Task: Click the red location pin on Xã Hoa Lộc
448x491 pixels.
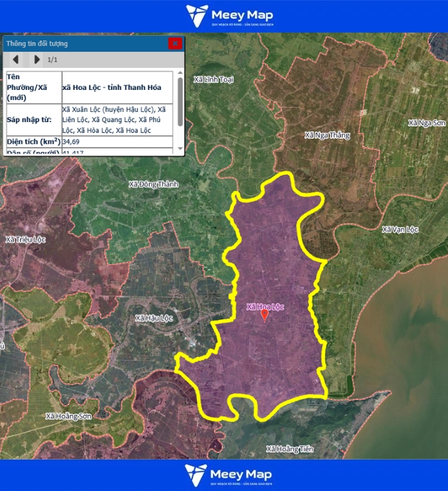Action: pyautogui.click(x=265, y=316)
